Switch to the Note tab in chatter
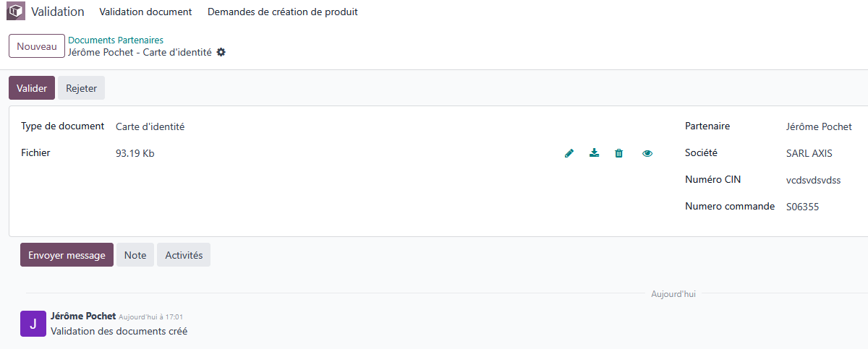The height and width of the screenshot is (349, 868). 135,255
